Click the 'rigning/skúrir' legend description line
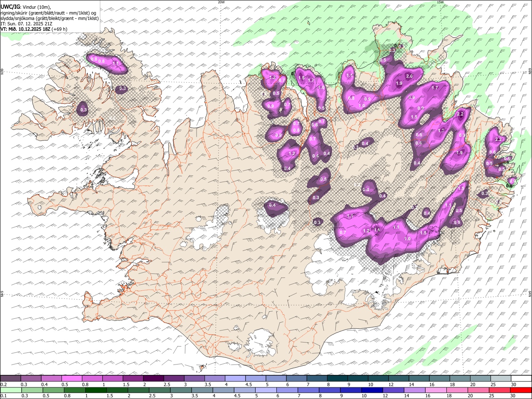The height and width of the screenshot is (399, 532). [48, 12]
